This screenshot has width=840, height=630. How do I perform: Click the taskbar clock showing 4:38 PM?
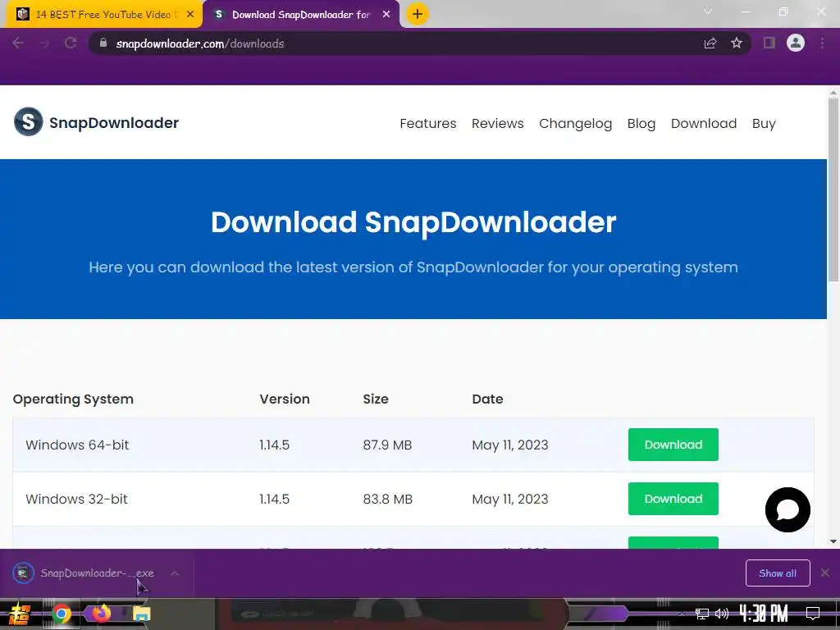[x=764, y=614]
